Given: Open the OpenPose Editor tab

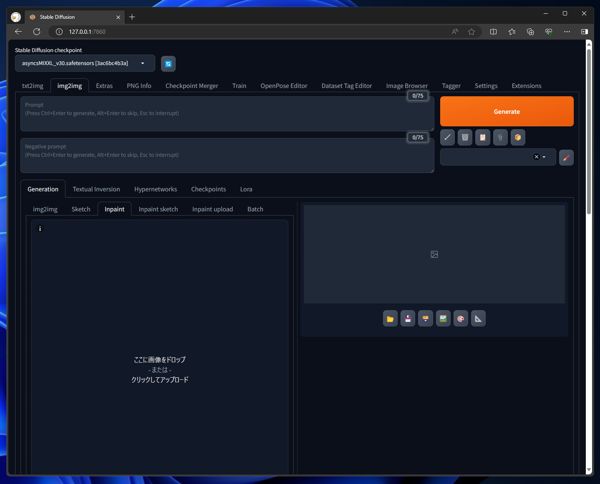Looking at the screenshot, I should (284, 86).
